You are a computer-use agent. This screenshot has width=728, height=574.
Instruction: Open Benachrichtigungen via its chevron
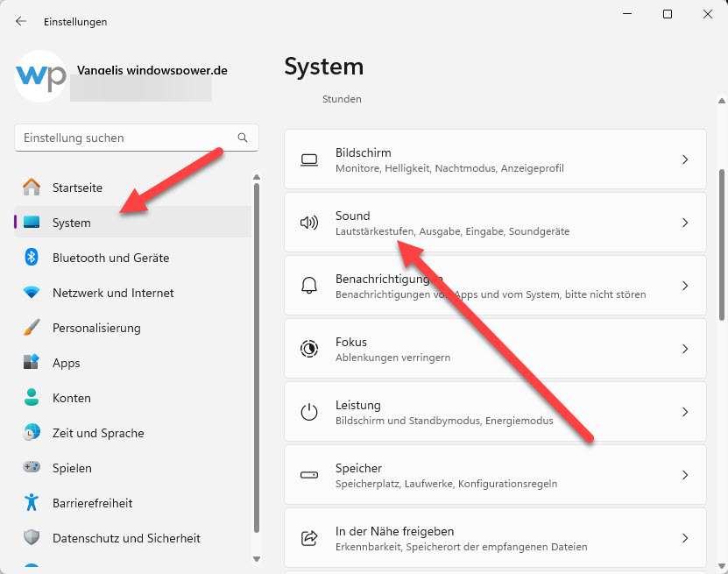pyautogui.click(x=685, y=286)
